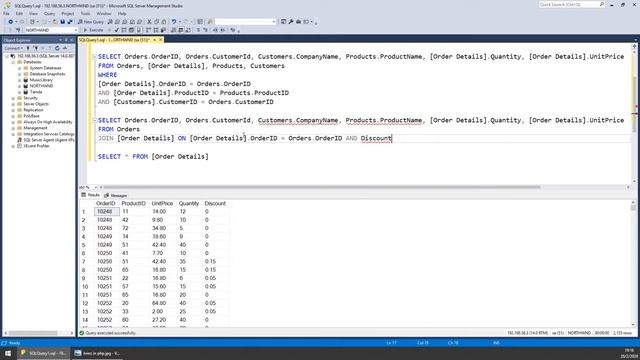Screen dimensions: 640x360
Task: Click the Copy icon in toolbar
Action: pos(157,22)
